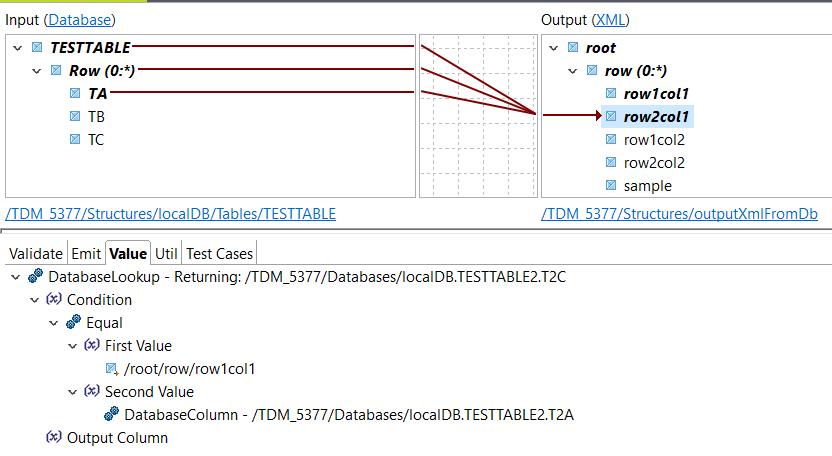The width and height of the screenshot is (832, 456).
Task: Open the localDB/Tables/TESTTABLE structure path link
Action: (170, 213)
